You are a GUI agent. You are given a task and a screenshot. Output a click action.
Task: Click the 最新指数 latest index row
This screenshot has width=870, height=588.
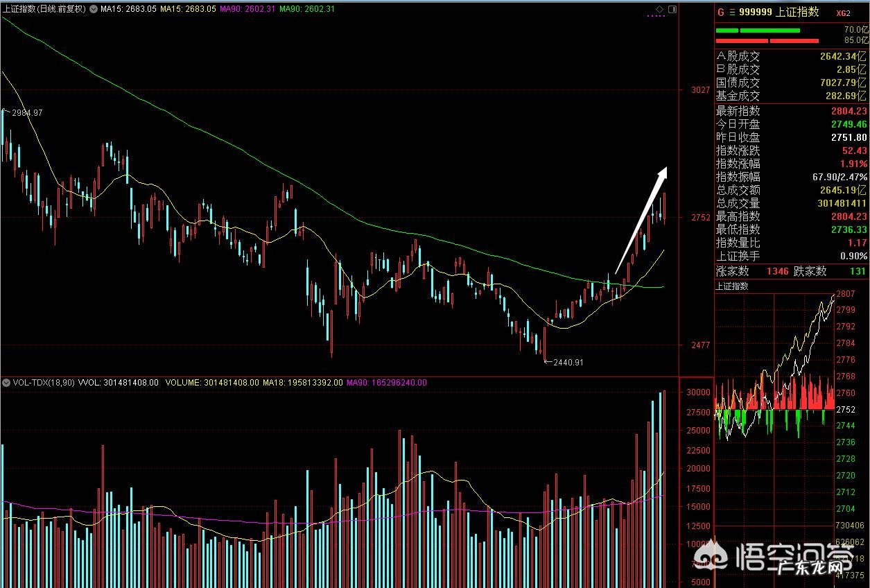(791, 111)
